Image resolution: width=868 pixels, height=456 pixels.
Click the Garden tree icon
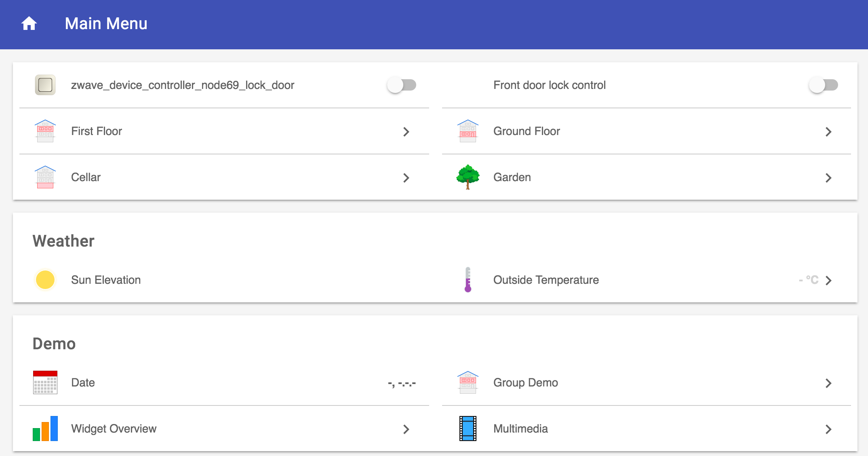(x=468, y=177)
